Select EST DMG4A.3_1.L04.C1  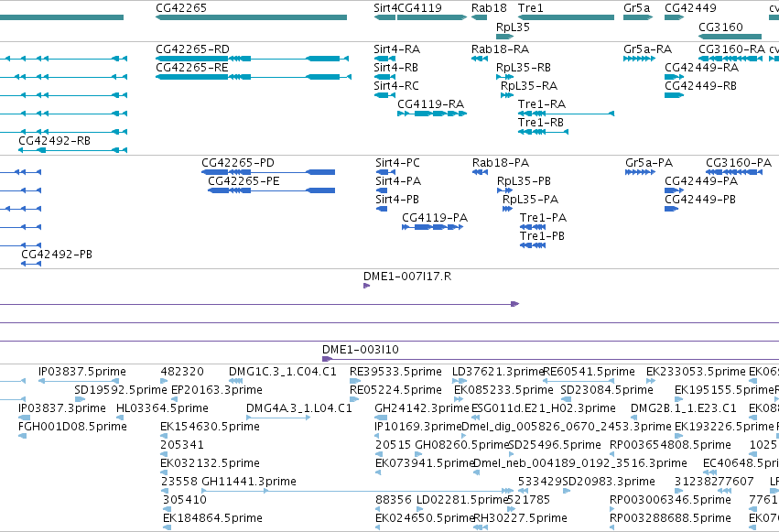[278, 418]
